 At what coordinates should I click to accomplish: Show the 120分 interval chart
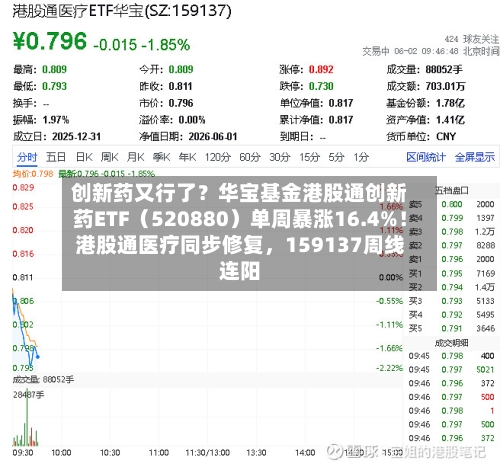[x=218, y=157]
